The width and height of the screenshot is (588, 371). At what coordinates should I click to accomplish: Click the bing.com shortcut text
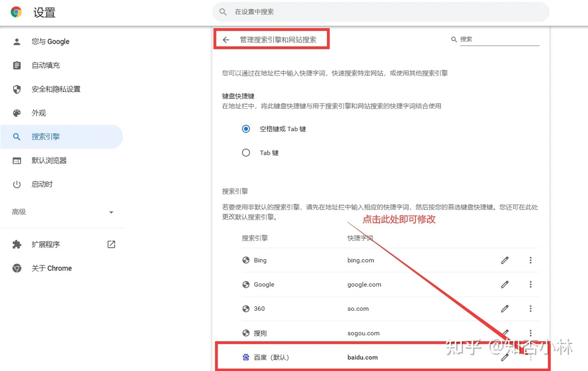[361, 260]
